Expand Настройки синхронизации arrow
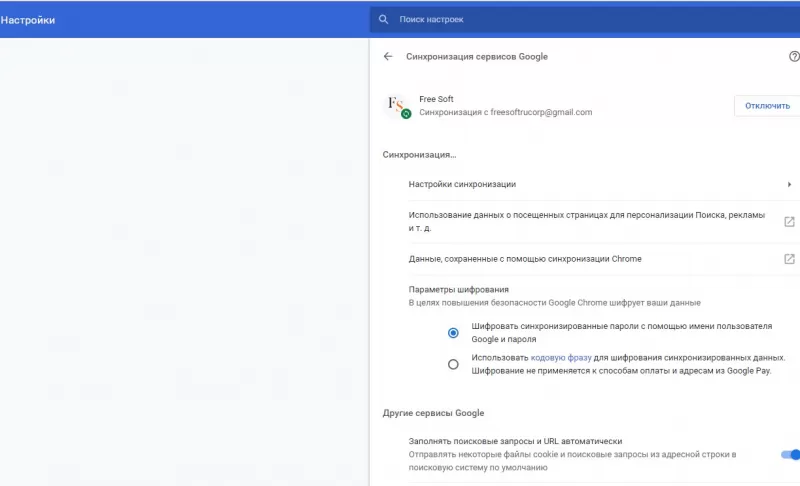 [x=789, y=185]
